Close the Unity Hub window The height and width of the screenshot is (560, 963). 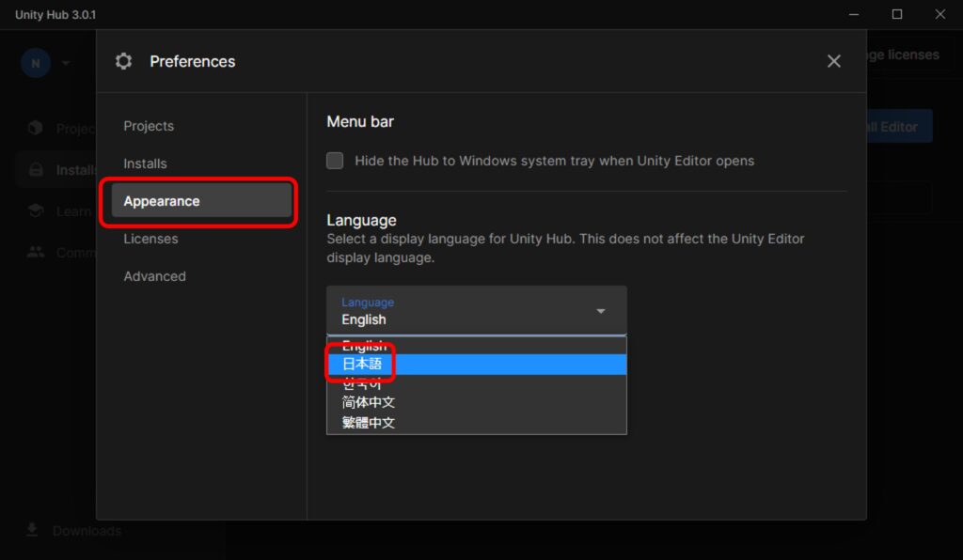tap(939, 14)
